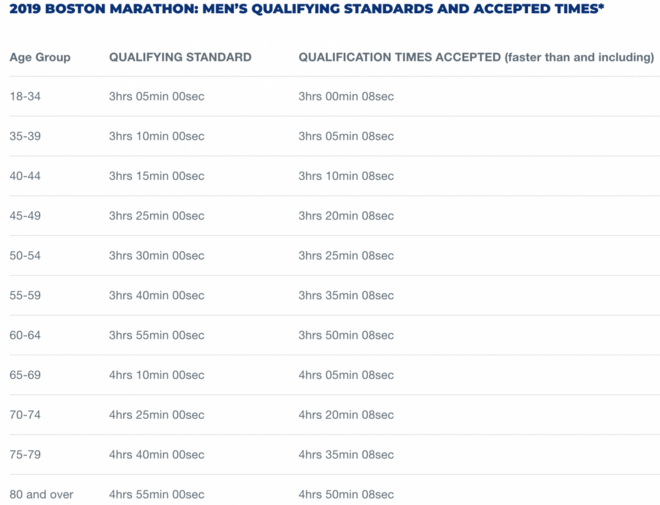Click the 80 and over age group
Image resolution: width=660 pixels, height=505 pixels.
[x=41, y=494]
